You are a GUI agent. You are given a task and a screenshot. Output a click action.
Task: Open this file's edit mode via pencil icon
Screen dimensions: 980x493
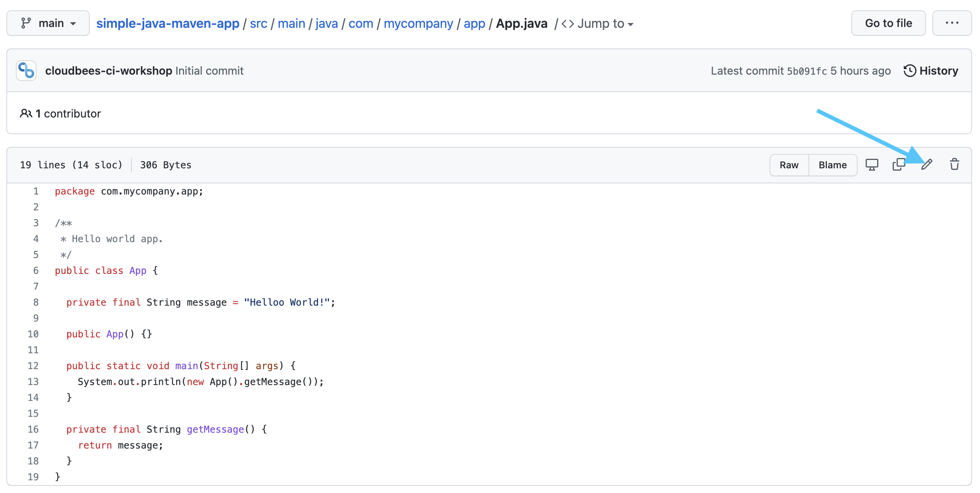[927, 164]
